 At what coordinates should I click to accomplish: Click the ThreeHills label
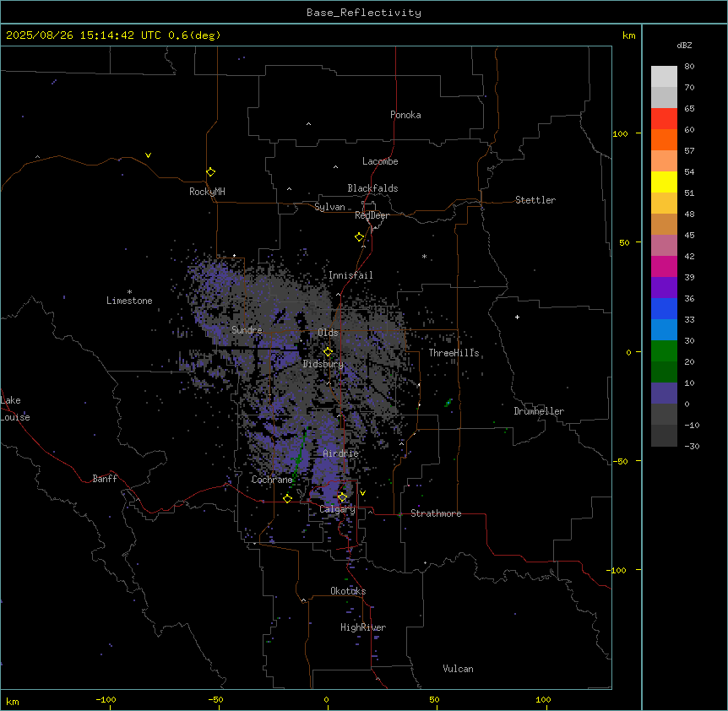[x=454, y=353]
